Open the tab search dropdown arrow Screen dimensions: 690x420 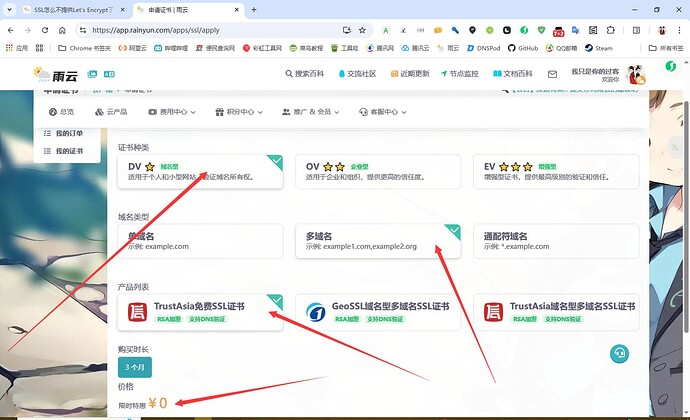[9, 9]
